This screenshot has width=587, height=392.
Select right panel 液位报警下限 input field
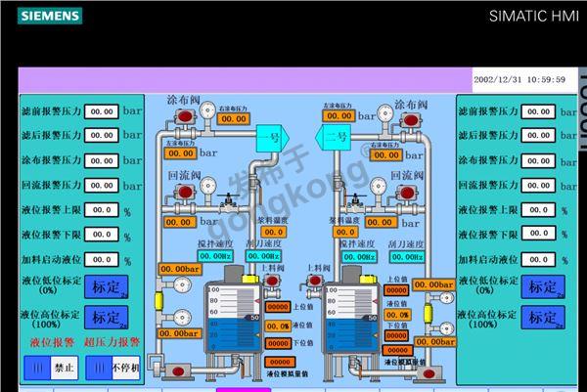(x=538, y=233)
